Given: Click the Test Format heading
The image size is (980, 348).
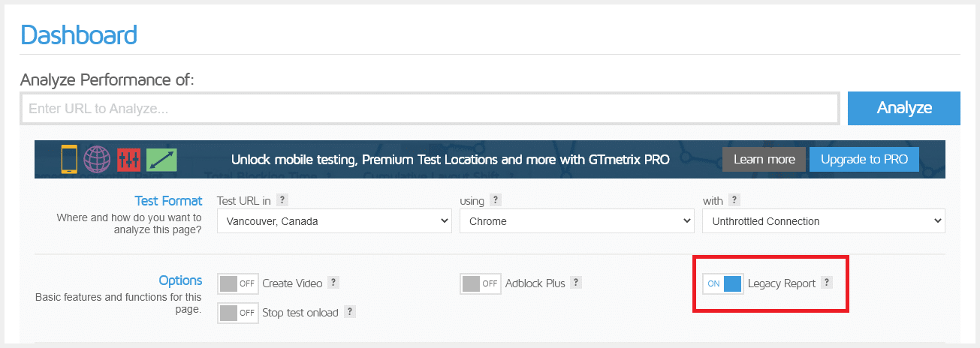Looking at the screenshot, I should tap(168, 201).
